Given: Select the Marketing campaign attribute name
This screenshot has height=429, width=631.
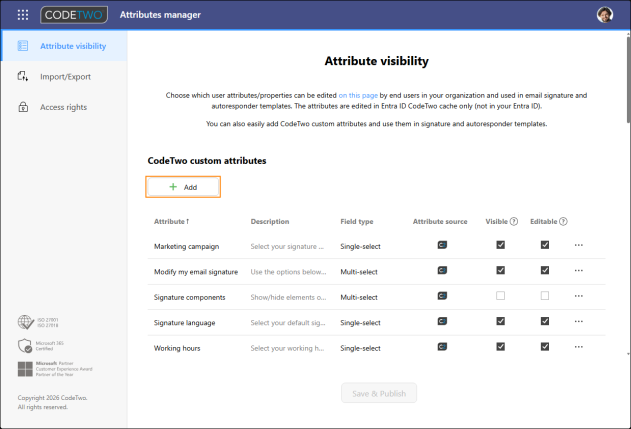Looking at the screenshot, I should coord(186,246).
